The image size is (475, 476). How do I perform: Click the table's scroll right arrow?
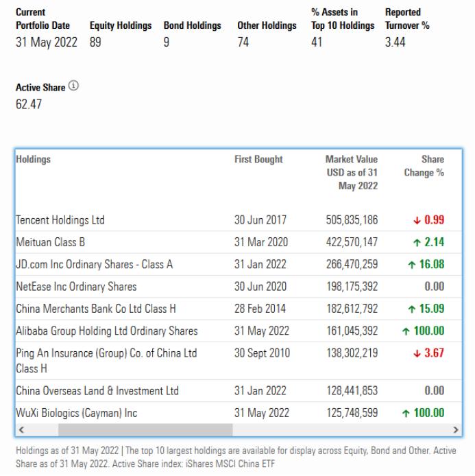click(x=456, y=430)
